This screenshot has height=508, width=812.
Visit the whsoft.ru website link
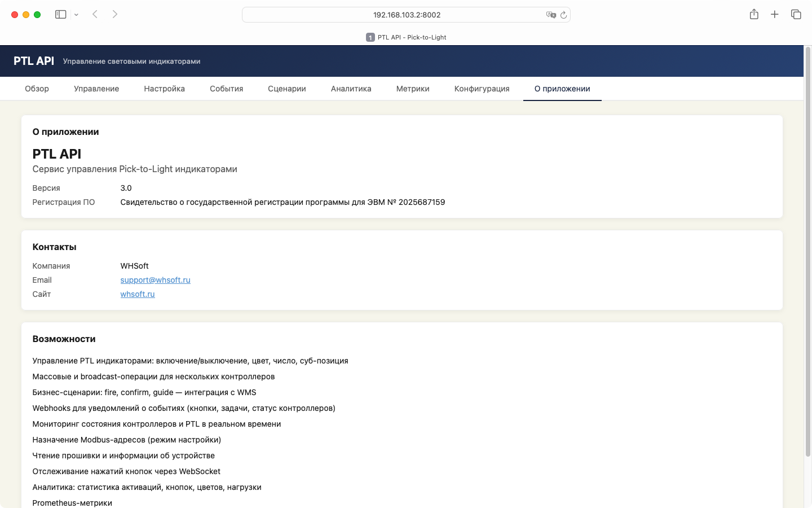pyautogui.click(x=137, y=294)
